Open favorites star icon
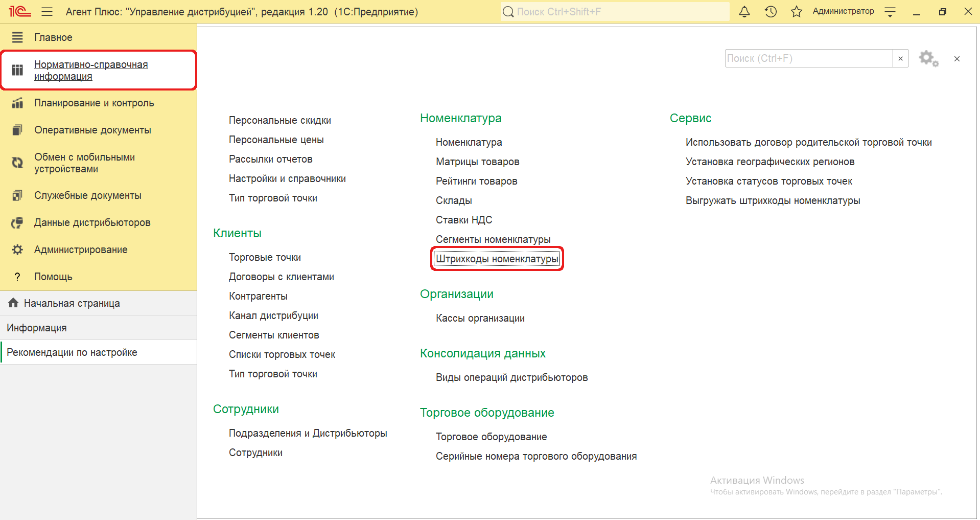The image size is (980, 520). coord(796,12)
